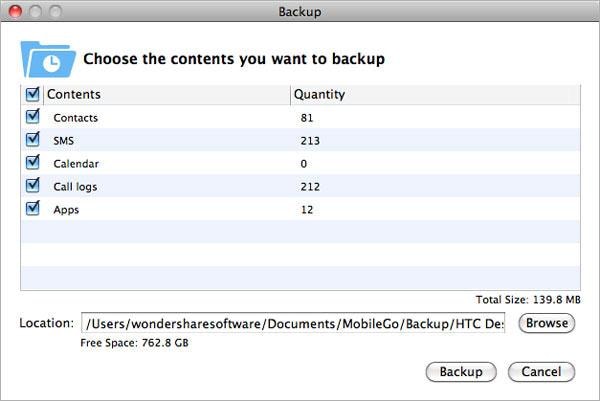Disable the Calendar backup checkbox
Screen dimensions: 600x401
tap(32, 163)
